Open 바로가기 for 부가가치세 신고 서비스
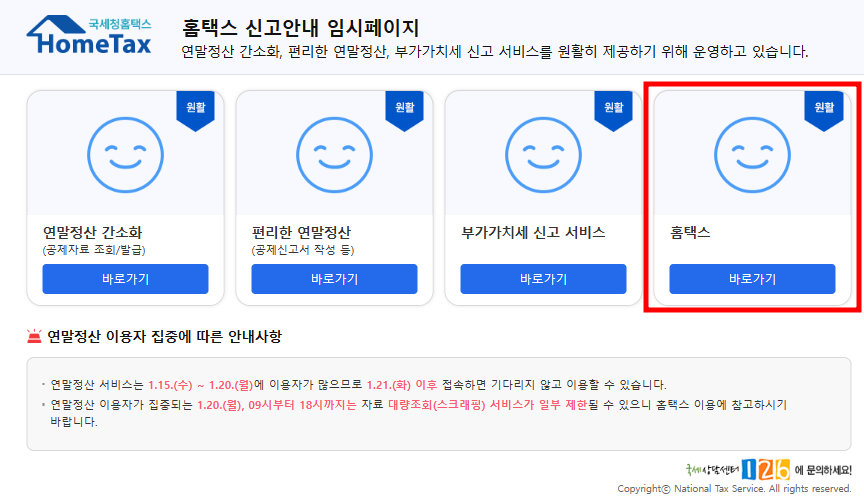This screenshot has height=503, width=864. [x=543, y=279]
